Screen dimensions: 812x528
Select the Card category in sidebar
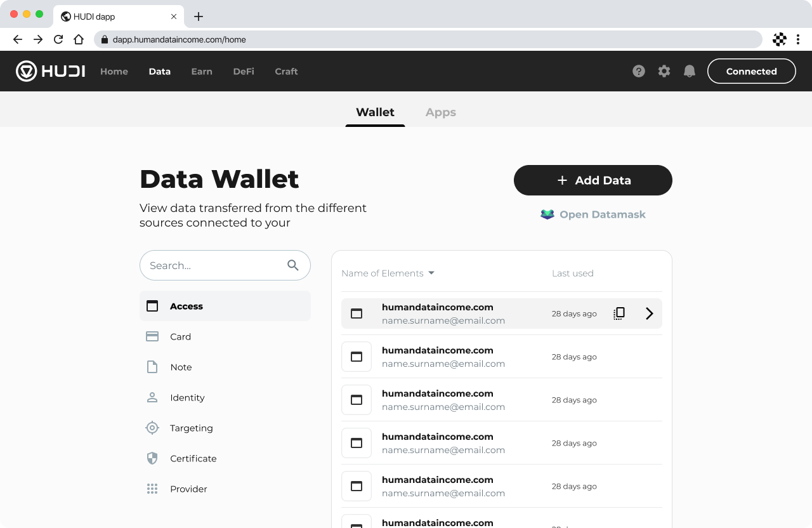click(x=180, y=336)
